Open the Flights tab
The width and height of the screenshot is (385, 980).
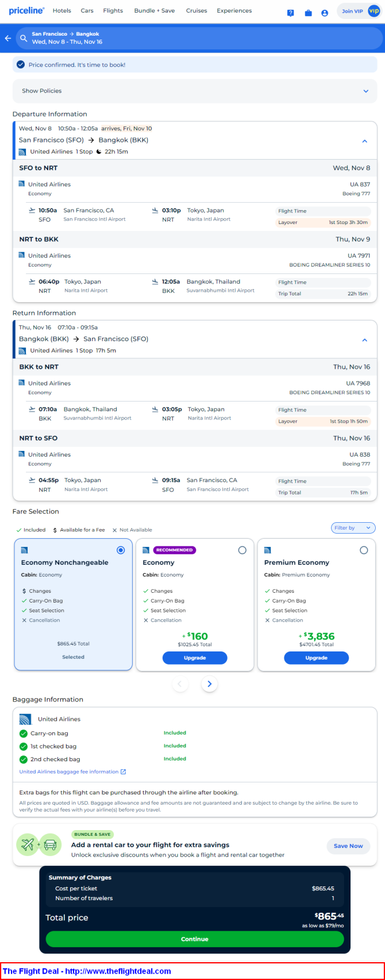click(x=113, y=10)
